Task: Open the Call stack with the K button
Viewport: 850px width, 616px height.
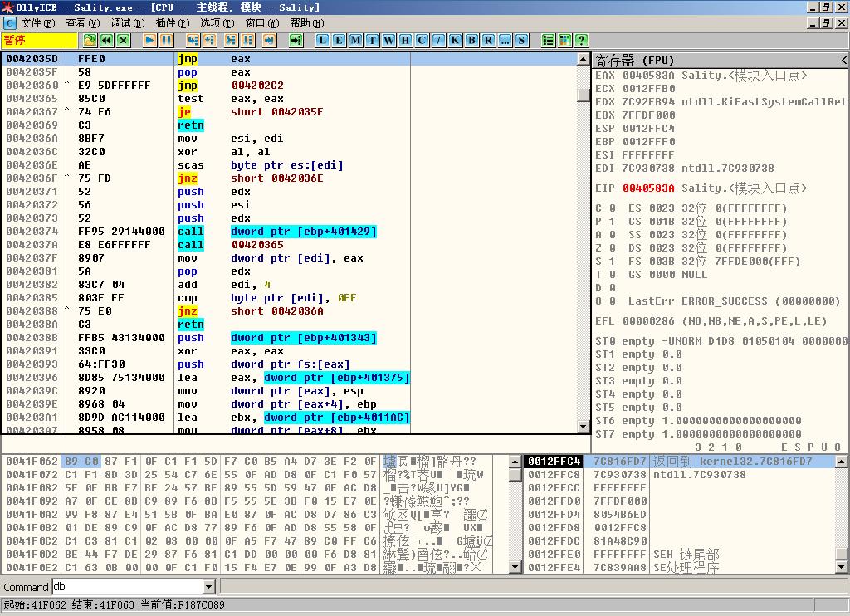Action: click(455, 40)
